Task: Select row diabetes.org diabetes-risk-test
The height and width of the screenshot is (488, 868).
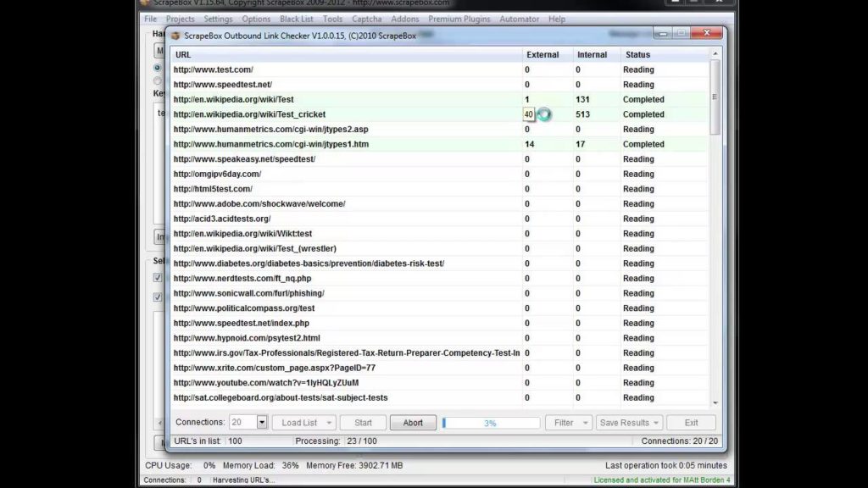Action: 440,264
